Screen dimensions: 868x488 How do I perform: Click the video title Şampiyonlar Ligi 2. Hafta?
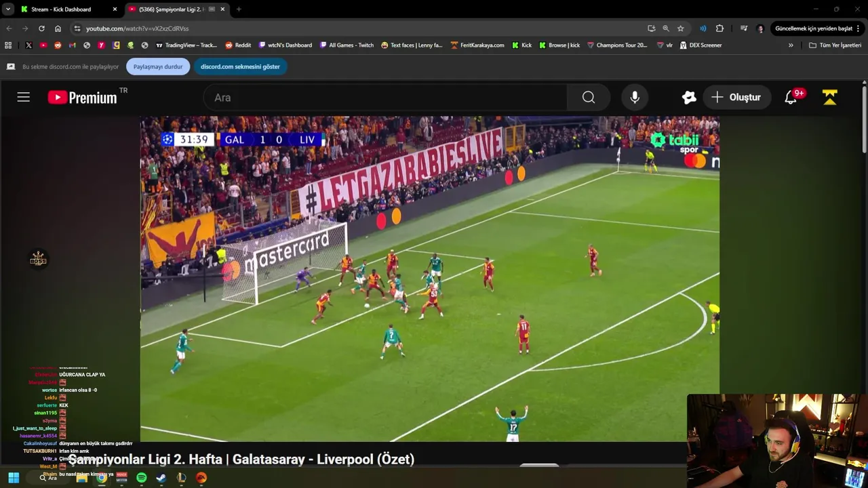pyautogui.click(x=241, y=459)
